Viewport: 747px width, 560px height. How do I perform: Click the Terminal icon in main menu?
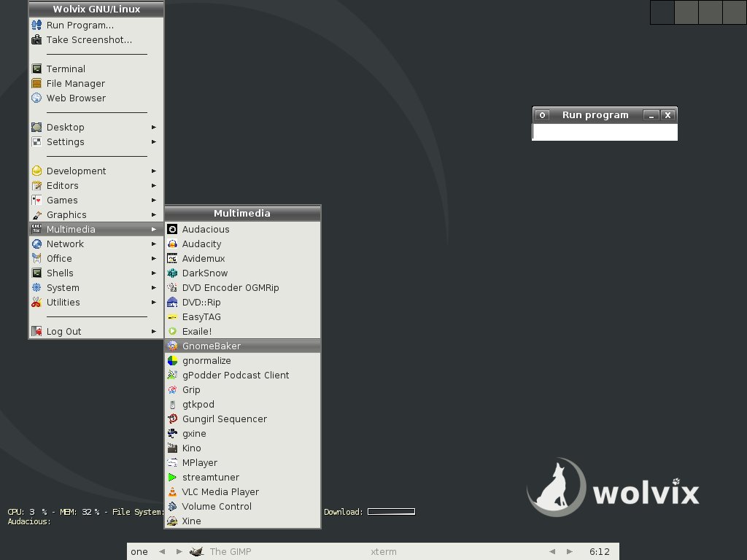coord(36,69)
